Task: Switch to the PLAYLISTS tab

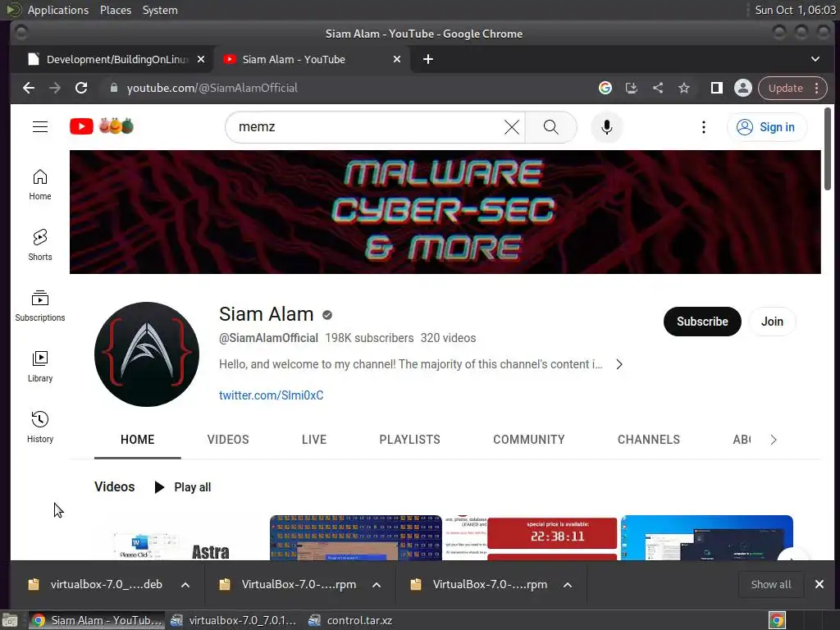Action: coord(410,440)
